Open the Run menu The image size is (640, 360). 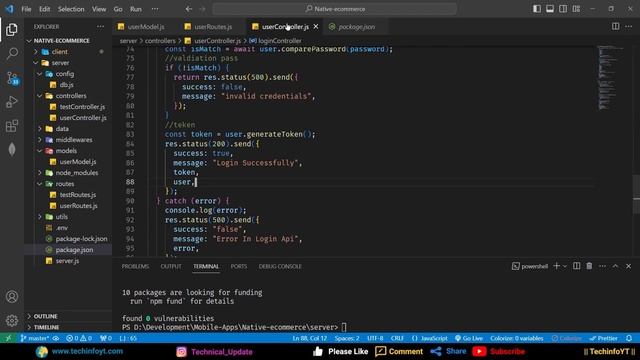[x=136, y=9]
